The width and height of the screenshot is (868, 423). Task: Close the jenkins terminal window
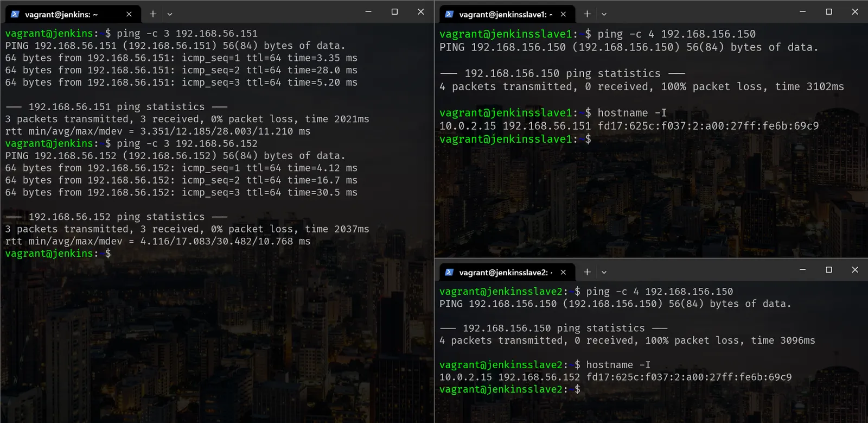pyautogui.click(x=420, y=11)
